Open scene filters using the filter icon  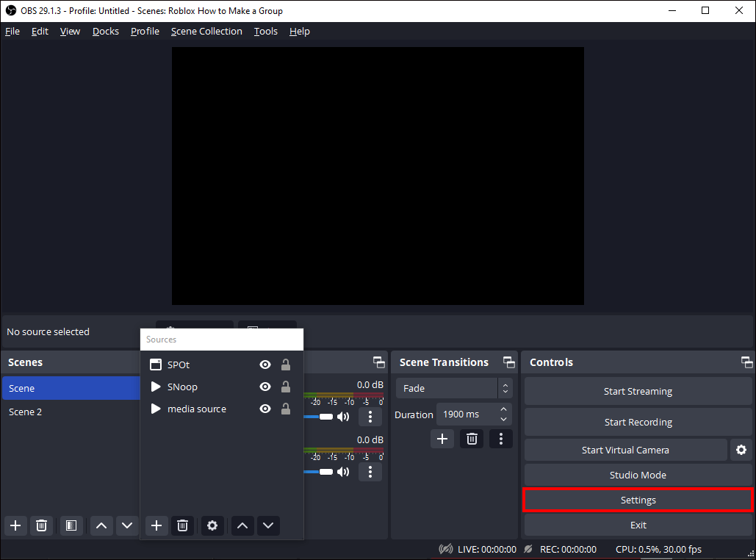pyautogui.click(x=71, y=525)
